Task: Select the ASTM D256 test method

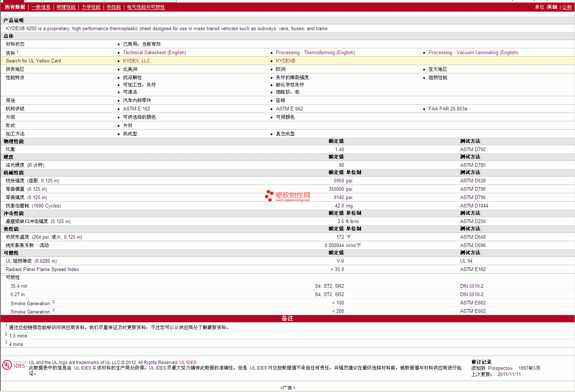Action: [473, 221]
